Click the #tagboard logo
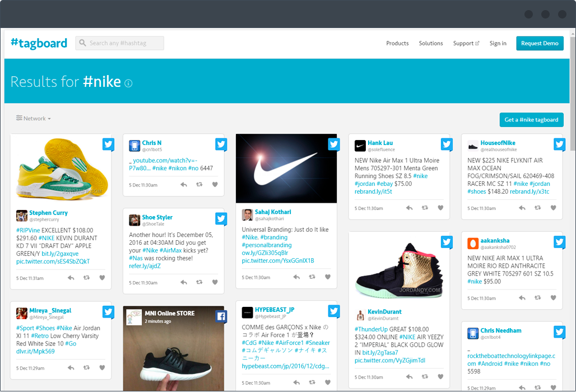The width and height of the screenshot is (576, 392). pyautogui.click(x=39, y=43)
